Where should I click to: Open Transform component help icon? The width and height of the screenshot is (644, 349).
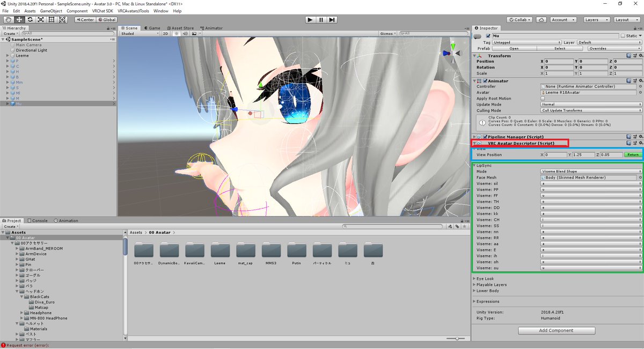tap(628, 56)
